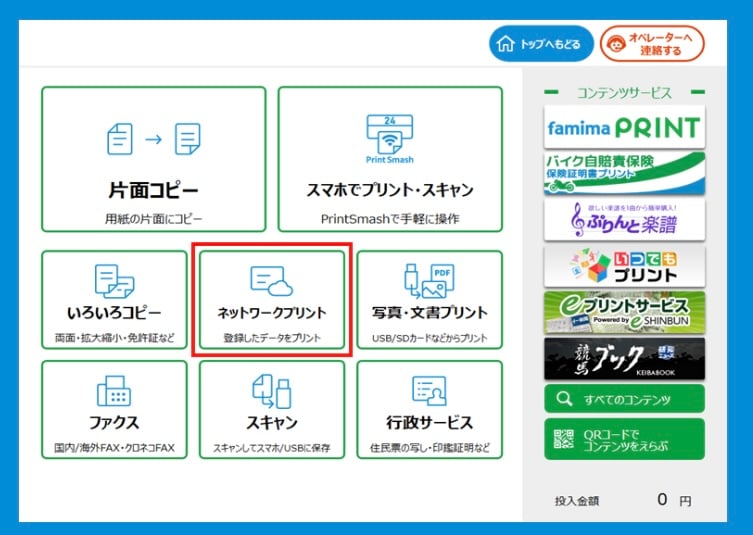753x535 pixels.
Task: Click the 投入金額 label
Action: (x=577, y=501)
